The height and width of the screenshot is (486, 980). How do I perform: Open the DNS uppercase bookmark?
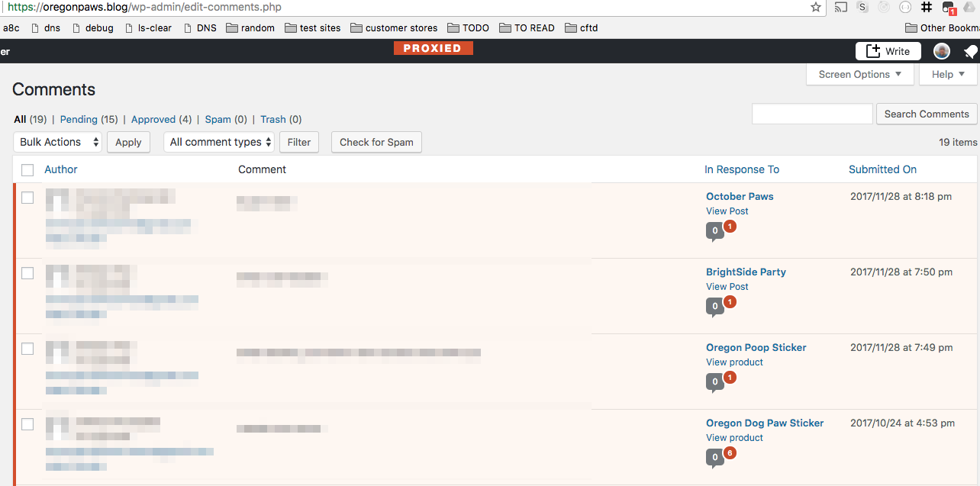pos(200,28)
